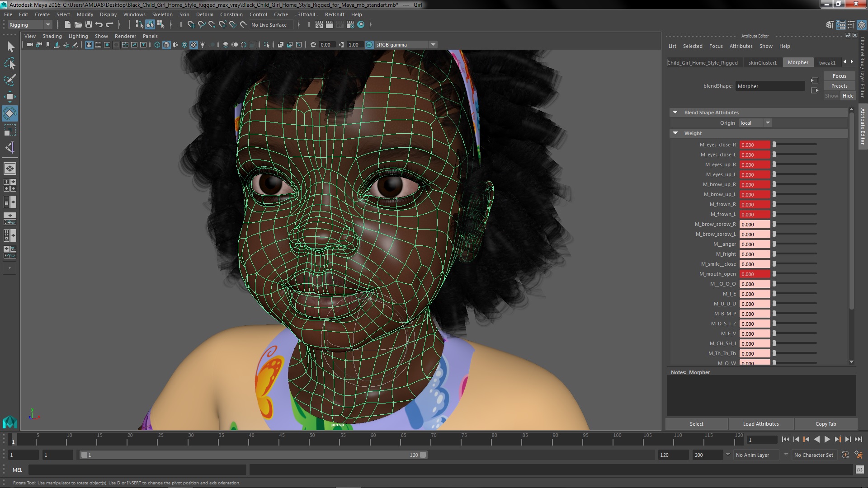This screenshot has width=868, height=488.
Task: Enable snap to points
Action: pos(212,25)
